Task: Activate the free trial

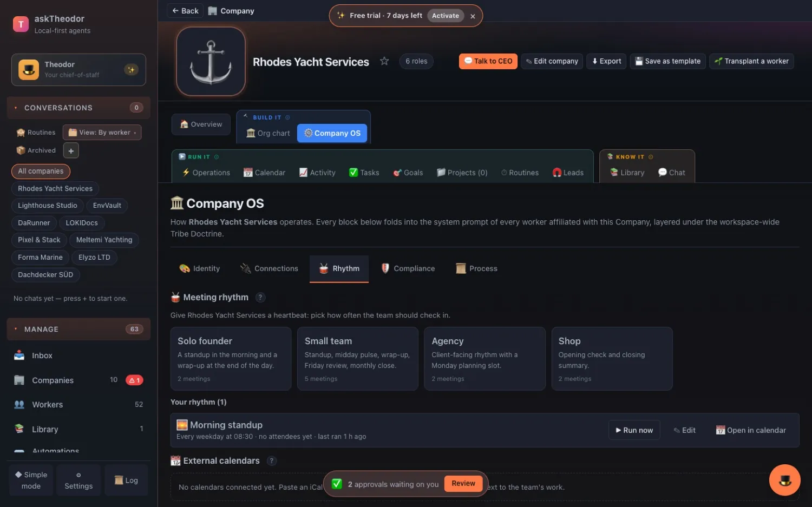Action: click(446, 16)
